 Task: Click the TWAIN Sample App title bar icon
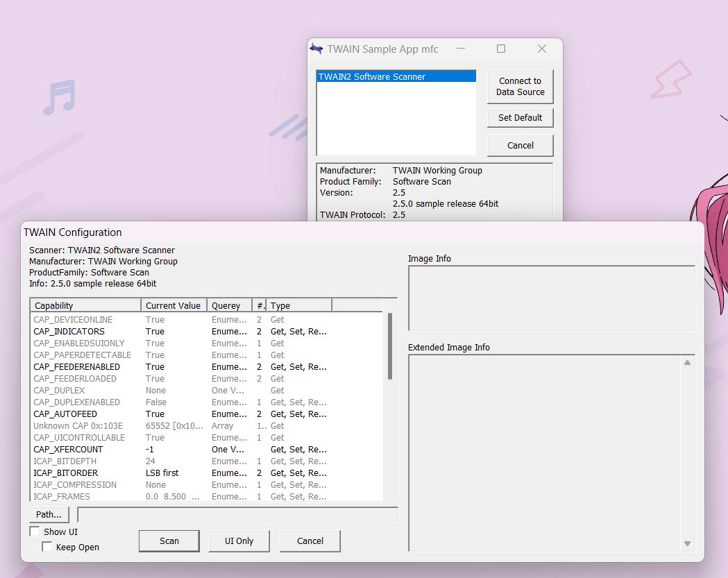(316, 49)
